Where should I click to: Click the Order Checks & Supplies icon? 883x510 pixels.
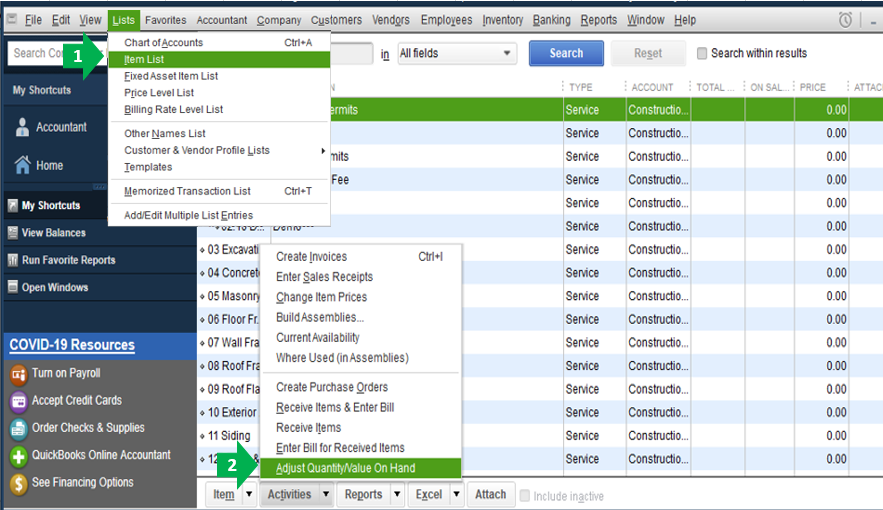coord(19,428)
